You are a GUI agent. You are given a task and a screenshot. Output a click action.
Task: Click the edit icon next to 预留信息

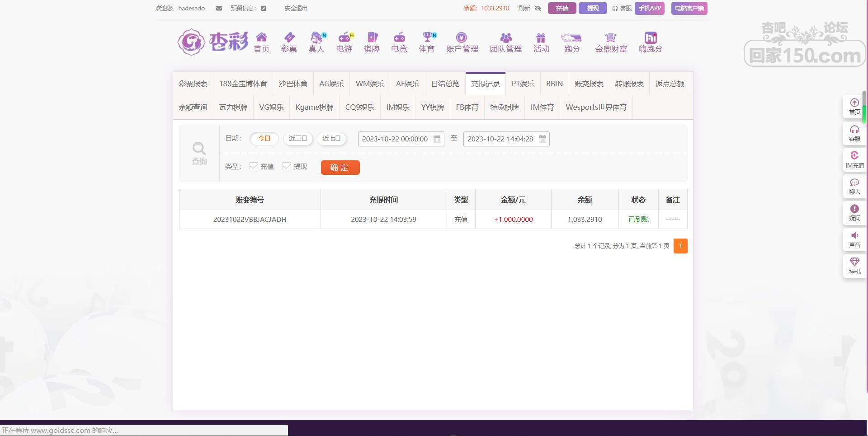pyautogui.click(x=264, y=8)
